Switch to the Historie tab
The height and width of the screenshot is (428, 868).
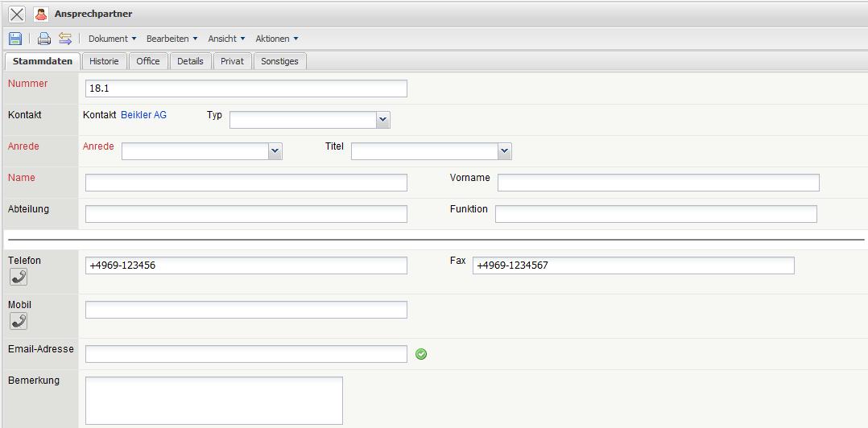tap(104, 61)
